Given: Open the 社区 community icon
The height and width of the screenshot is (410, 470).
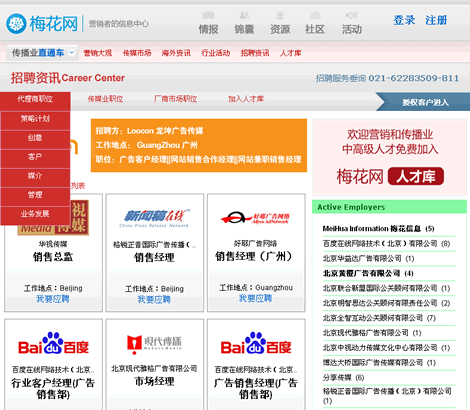Looking at the screenshot, I should pos(315,15).
